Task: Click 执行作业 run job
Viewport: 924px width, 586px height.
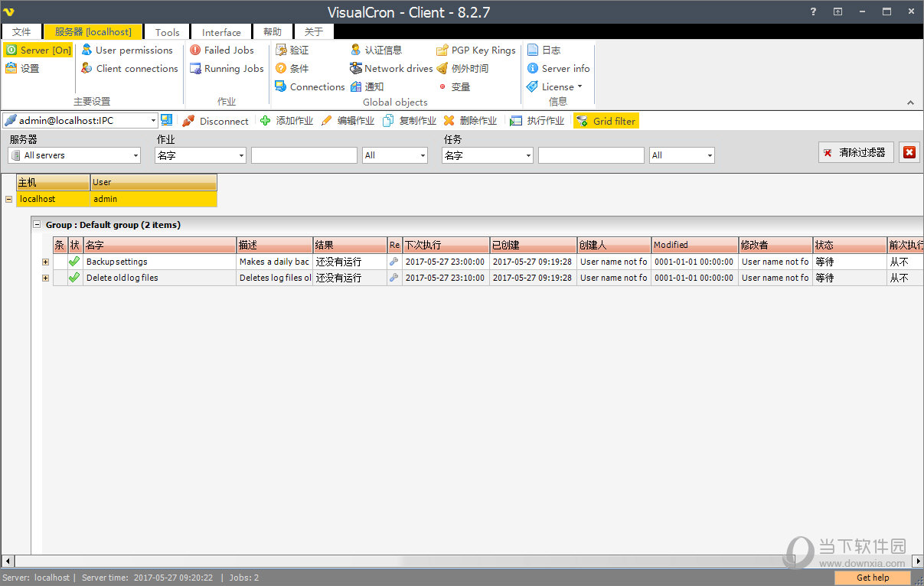Action: pyautogui.click(x=537, y=121)
